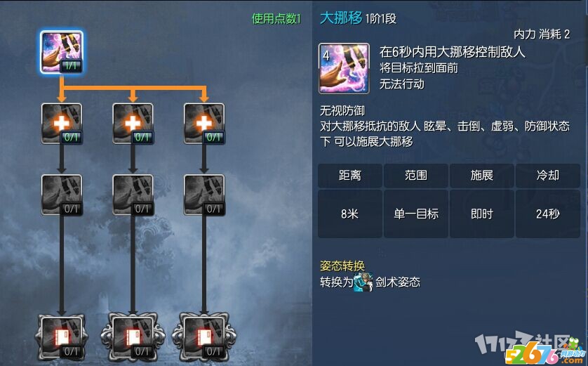Click the 冷却 header cell
The width and height of the screenshot is (588, 366).
point(548,176)
